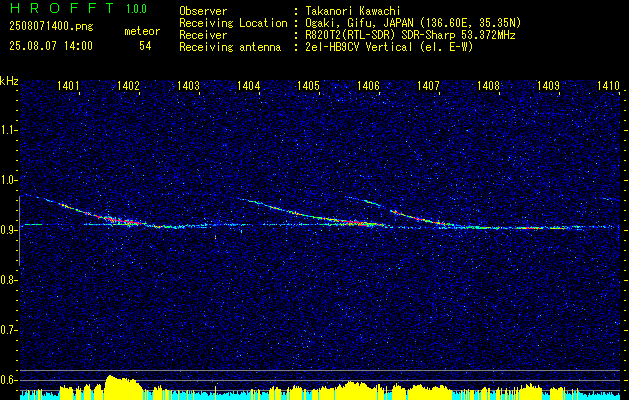This screenshot has height=400, width=629.
Task: Click the 1410 time marker
Action: [x=608, y=85]
